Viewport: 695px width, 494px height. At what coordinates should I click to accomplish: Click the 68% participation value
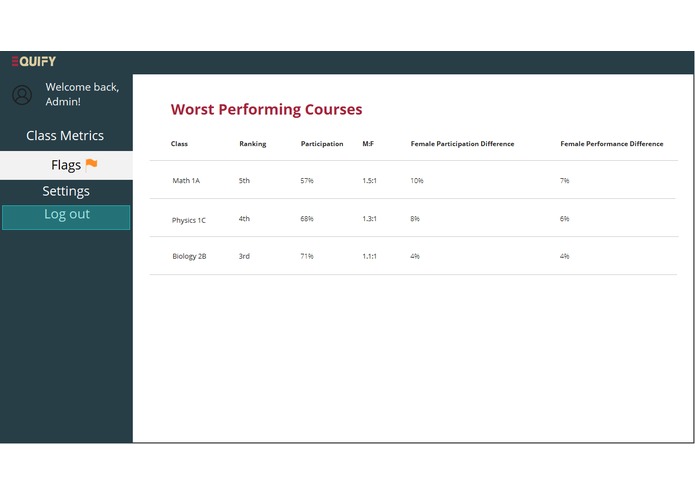(307, 219)
